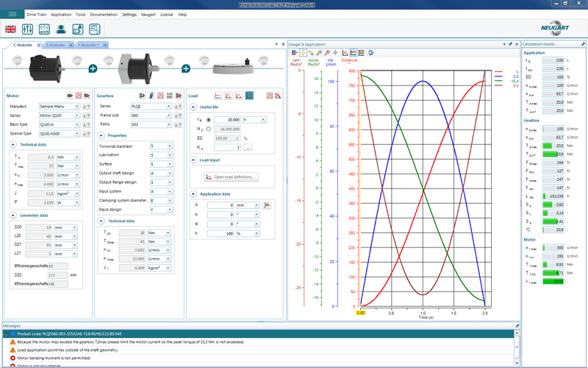588x368 pixels.
Task: Click the remove-load icon in the Load header
Action: [x=278, y=96]
